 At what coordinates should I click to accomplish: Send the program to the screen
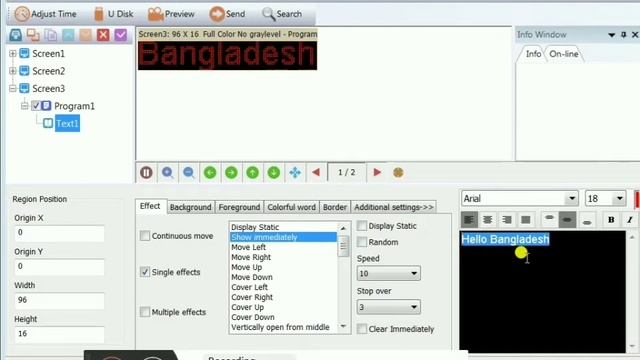(227, 14)
